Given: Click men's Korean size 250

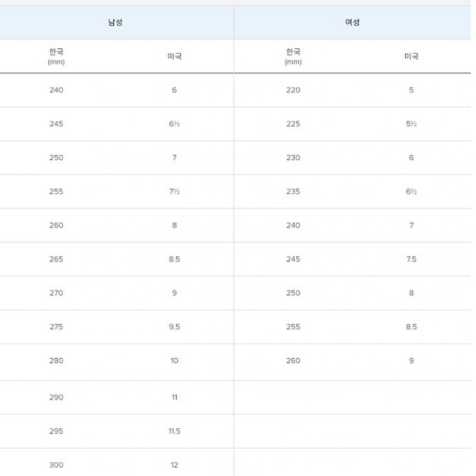Looking at the screenshot, I should click(57, 158).
